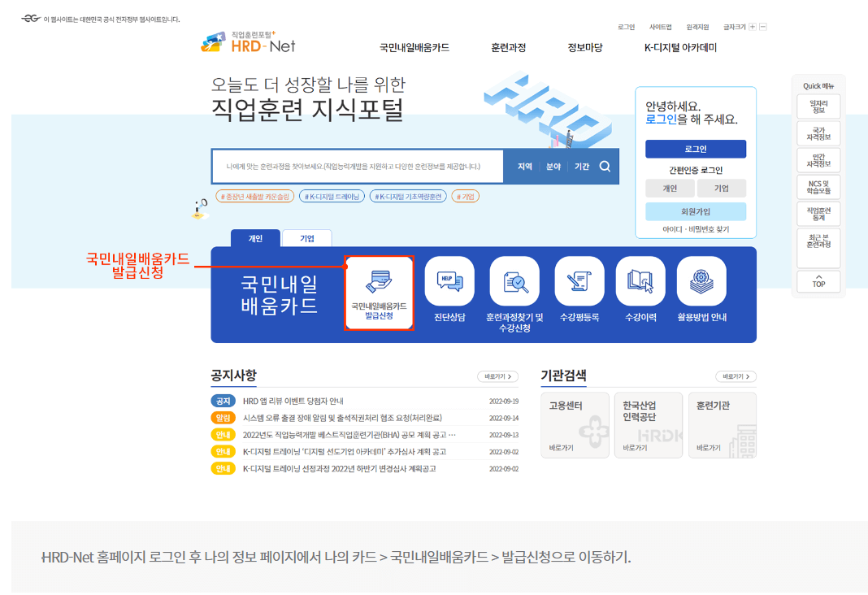Image resolution: width=868 pixels, height=595 pixels.
Task: Select the #중장년 새출발 카운슬링 filter chip
Action: pyautogui.click(x=256, y=197)
